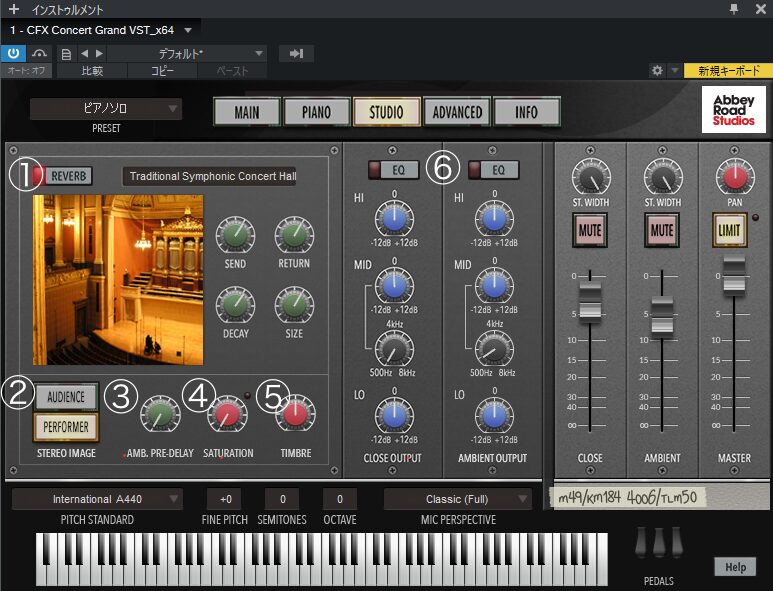Screen dimensions: 773x591
Task: Click the reverb RETURN knob
Action: click(x=294, y=236)
